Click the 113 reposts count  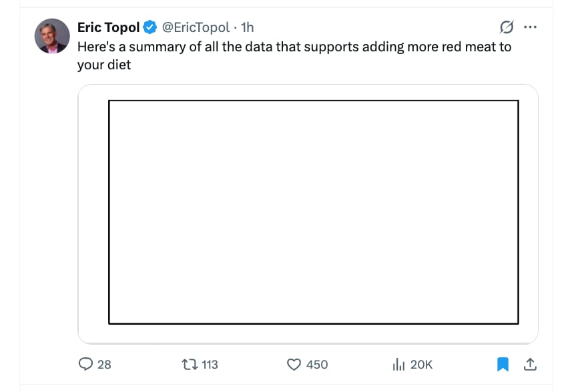210,365
